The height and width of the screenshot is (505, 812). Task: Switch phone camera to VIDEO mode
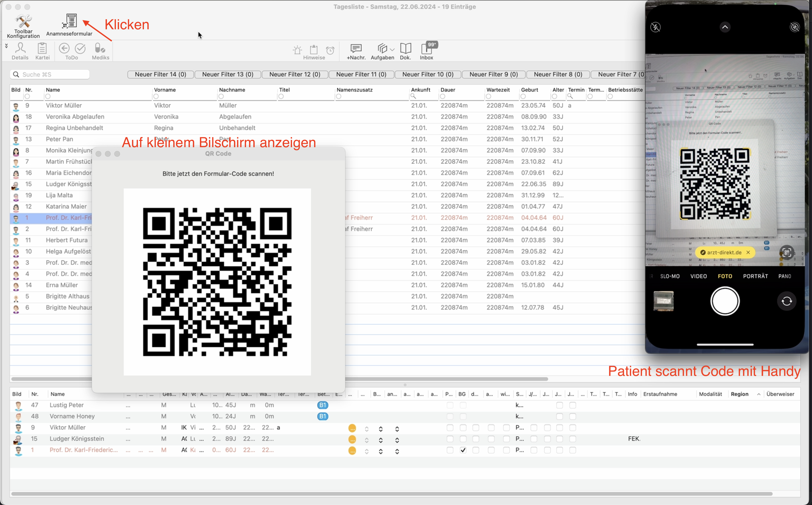click(699, 276)
